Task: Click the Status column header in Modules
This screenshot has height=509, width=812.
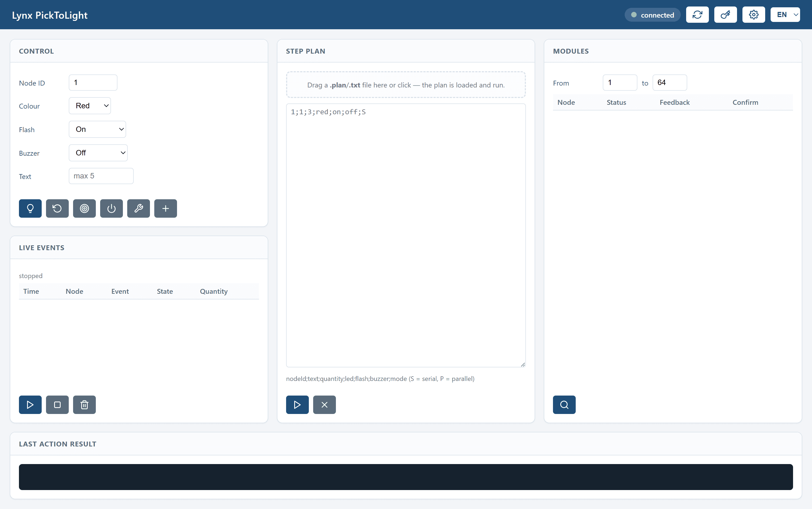Action: pos(616,102)
